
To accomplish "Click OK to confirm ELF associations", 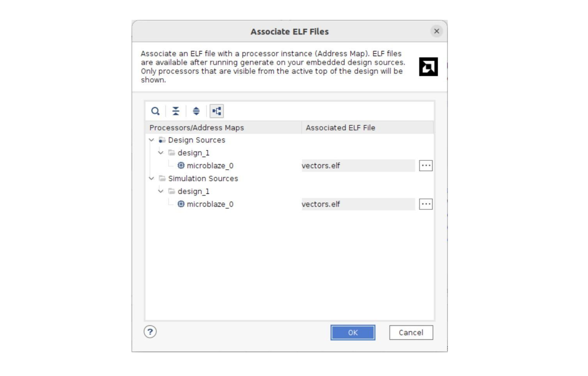I will (352, 332).
